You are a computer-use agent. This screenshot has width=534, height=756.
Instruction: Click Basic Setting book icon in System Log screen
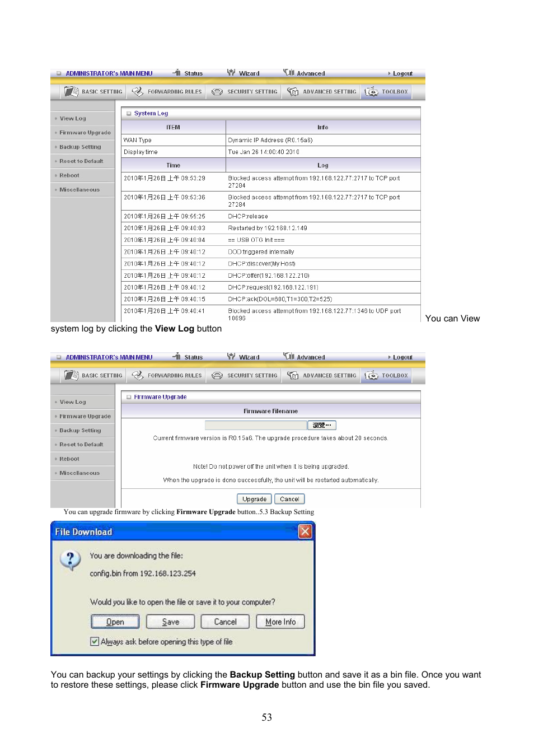(x=71, y=91)
